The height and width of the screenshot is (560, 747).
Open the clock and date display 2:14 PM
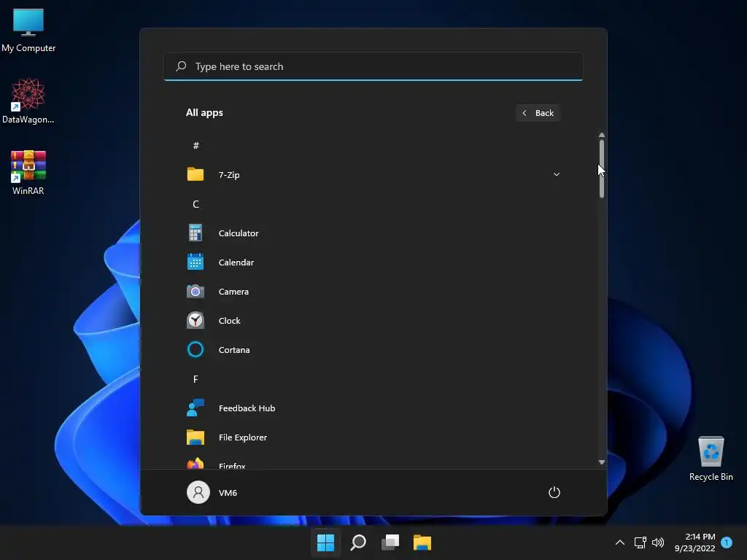click(695, 542)
